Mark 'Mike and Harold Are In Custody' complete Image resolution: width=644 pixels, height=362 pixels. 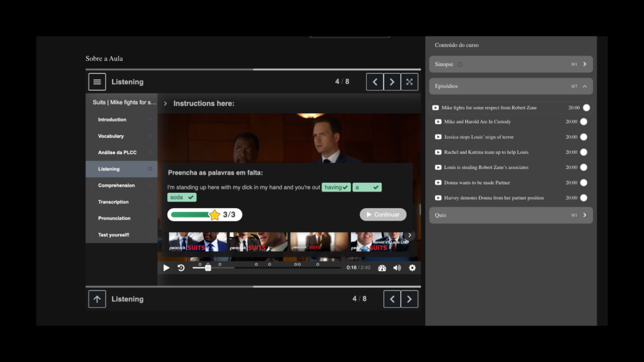pos(584,122)
